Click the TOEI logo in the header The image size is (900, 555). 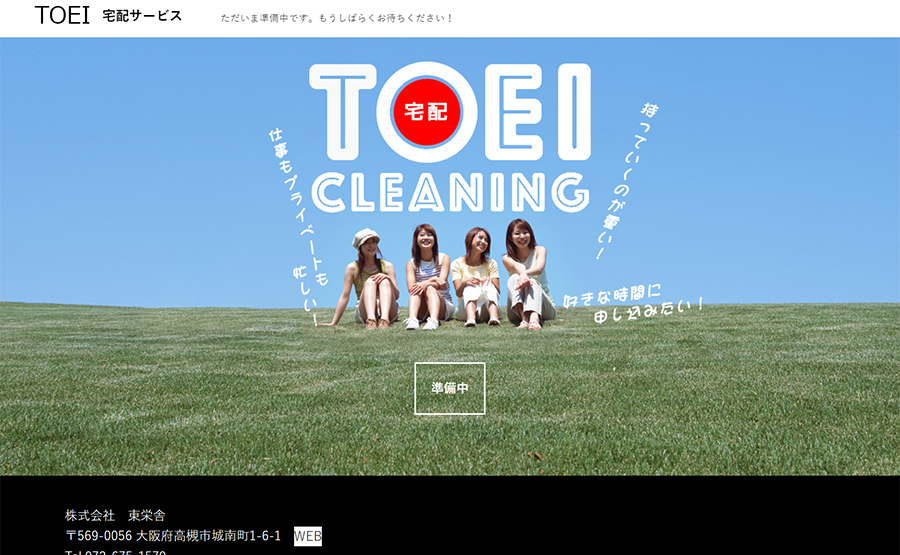62,15
